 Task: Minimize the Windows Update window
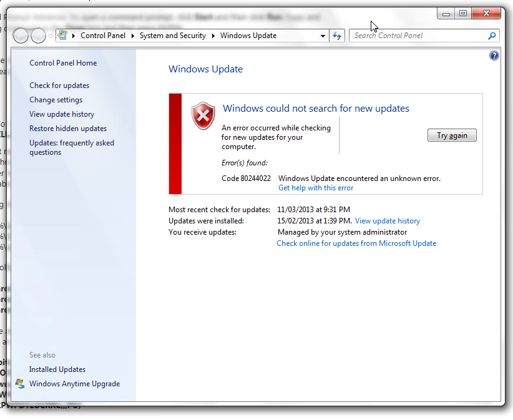pyautogui.click(x=446, y=13)
